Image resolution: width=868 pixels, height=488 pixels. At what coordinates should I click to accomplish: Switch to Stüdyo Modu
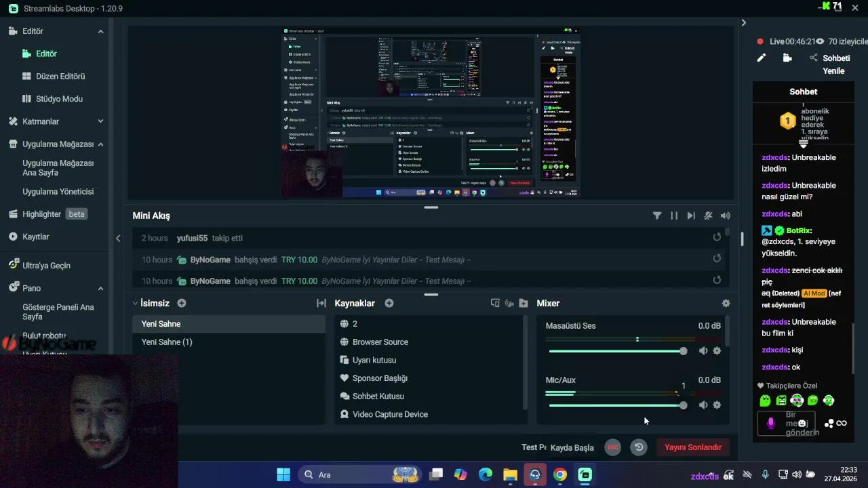pyautogui.click(x=52, y=99)
